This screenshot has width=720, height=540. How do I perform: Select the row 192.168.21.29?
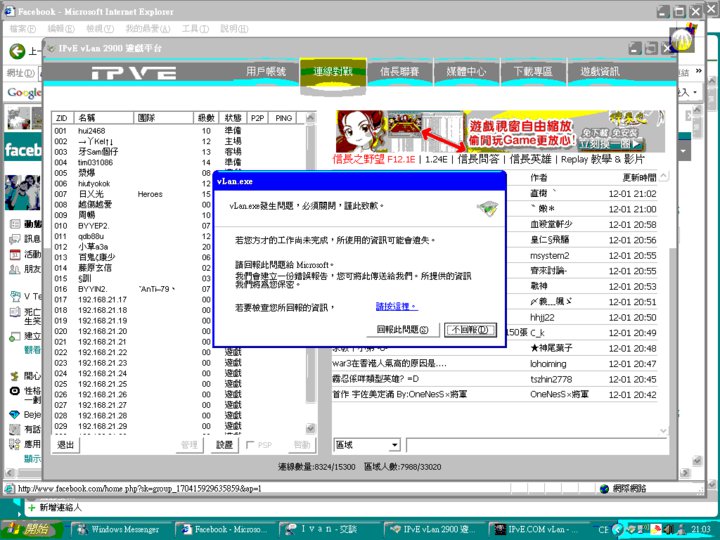(x=179, y=427)
